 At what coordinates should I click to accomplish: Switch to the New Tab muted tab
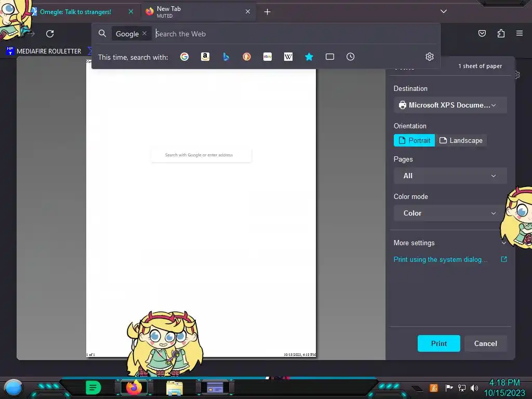tap(198, 12)
